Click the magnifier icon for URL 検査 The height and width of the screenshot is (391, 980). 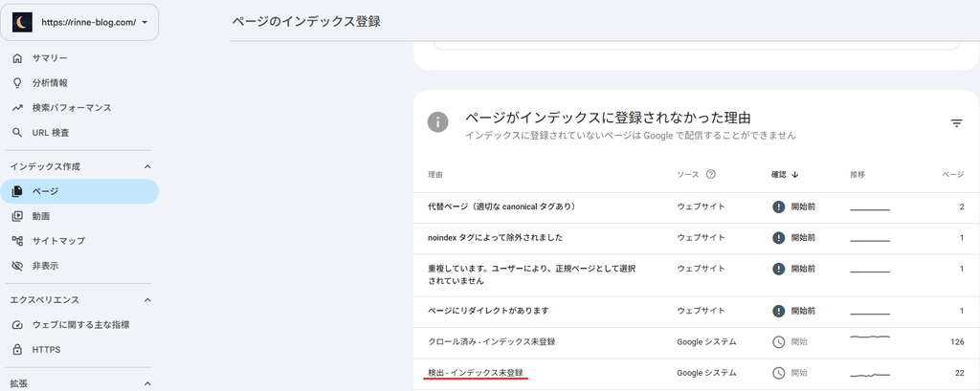tap(17, 133)
